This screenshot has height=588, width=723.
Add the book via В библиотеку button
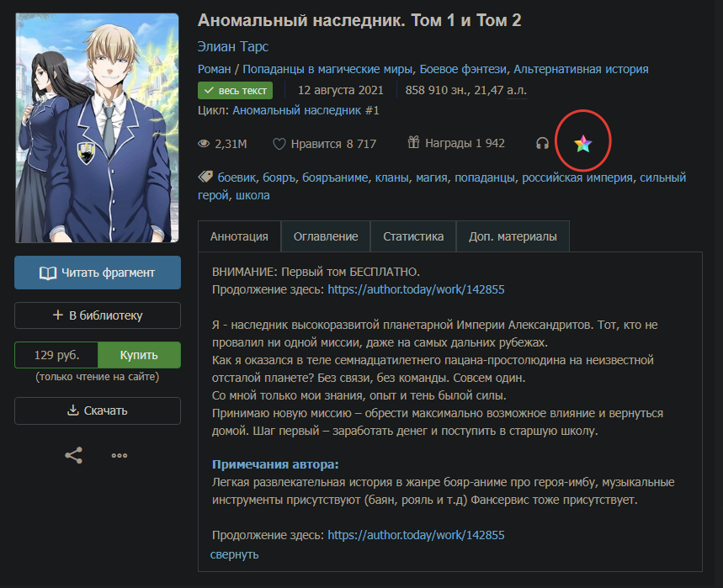click(x=98, y=315)
